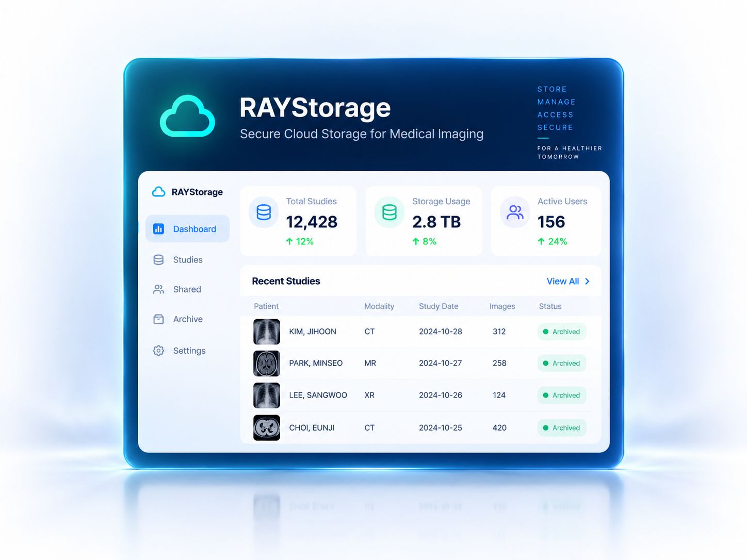This screenshot has height=560, width=747.
Task: Click the Total Studies database icon
Action: [x=264, y=212]
